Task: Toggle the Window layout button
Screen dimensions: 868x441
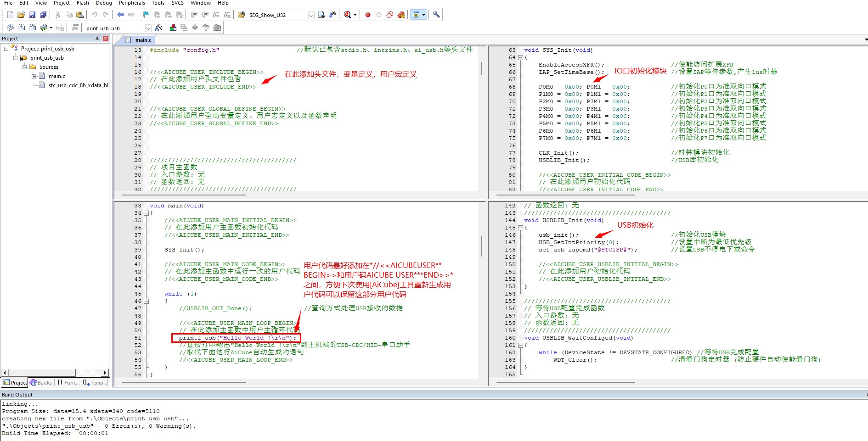Action: (416, 15)
